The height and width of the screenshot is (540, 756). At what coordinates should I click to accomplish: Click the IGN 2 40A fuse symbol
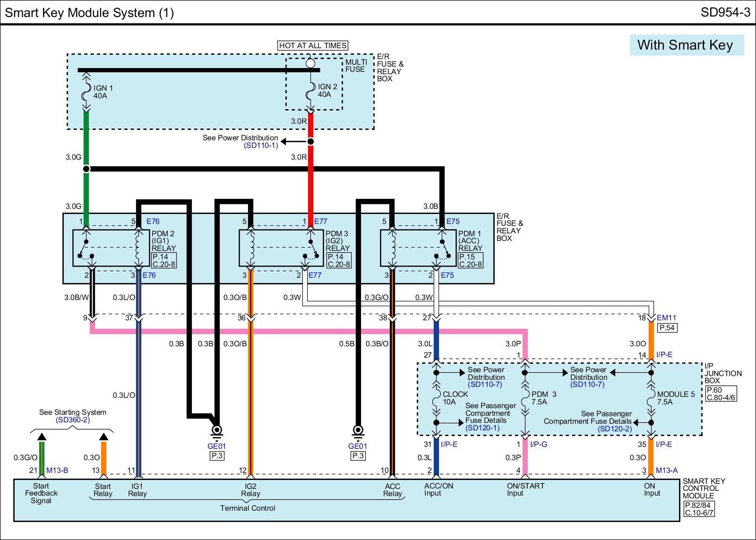click(x=310, y=90)
